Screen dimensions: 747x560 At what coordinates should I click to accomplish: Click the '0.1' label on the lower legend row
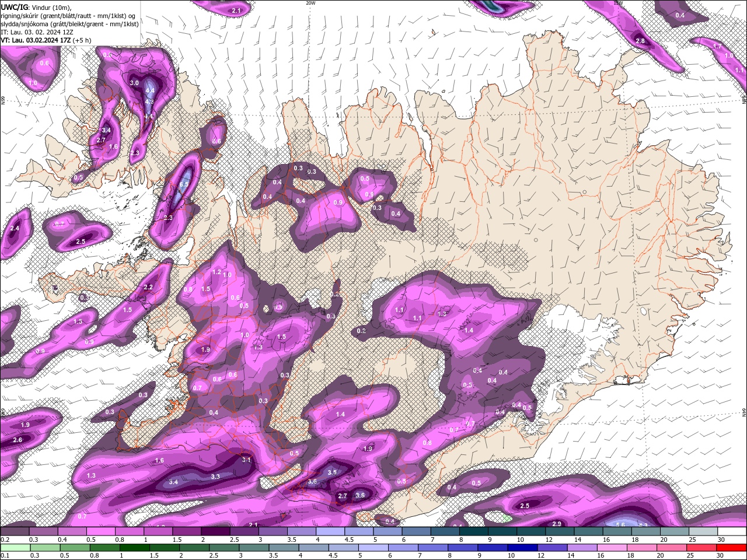tap(5, 556)
